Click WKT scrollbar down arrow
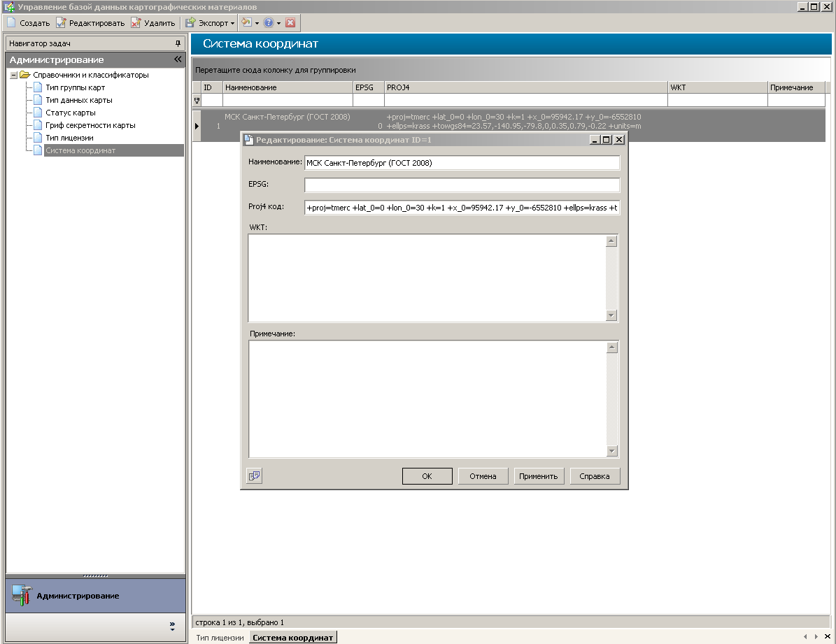 [x=611, y=315]
